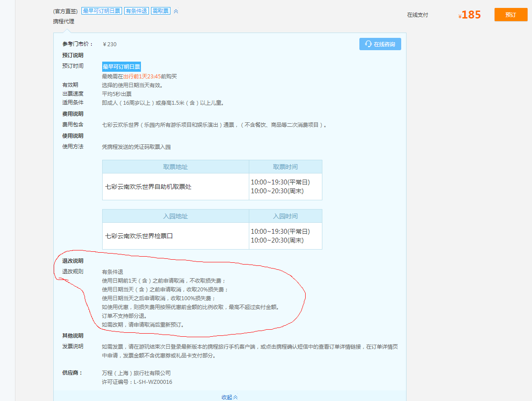Click the 选择的使用日期当天有效 validity text
The image size is (532, 401).
(x=133, y=85)
